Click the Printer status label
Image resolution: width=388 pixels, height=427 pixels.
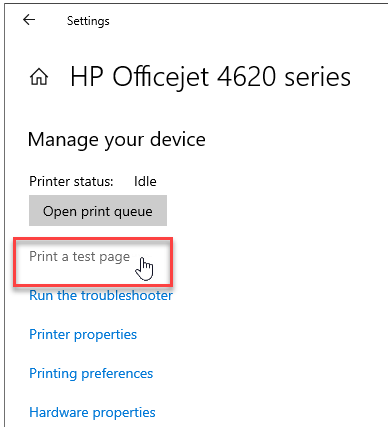click(71, 181)
